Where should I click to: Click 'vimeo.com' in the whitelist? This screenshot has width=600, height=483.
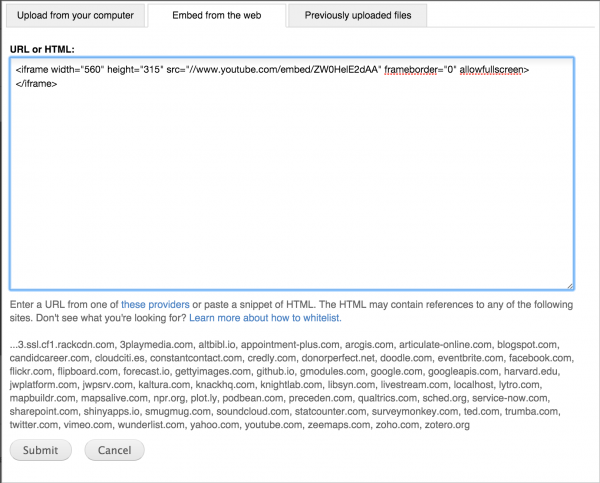point(88,425)
